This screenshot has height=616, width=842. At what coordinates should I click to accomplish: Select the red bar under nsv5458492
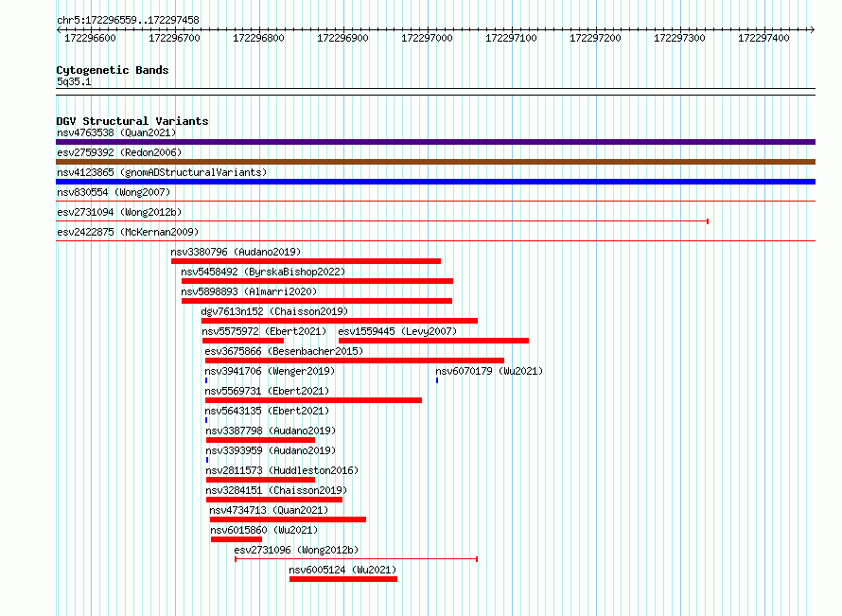click(317, 281)
